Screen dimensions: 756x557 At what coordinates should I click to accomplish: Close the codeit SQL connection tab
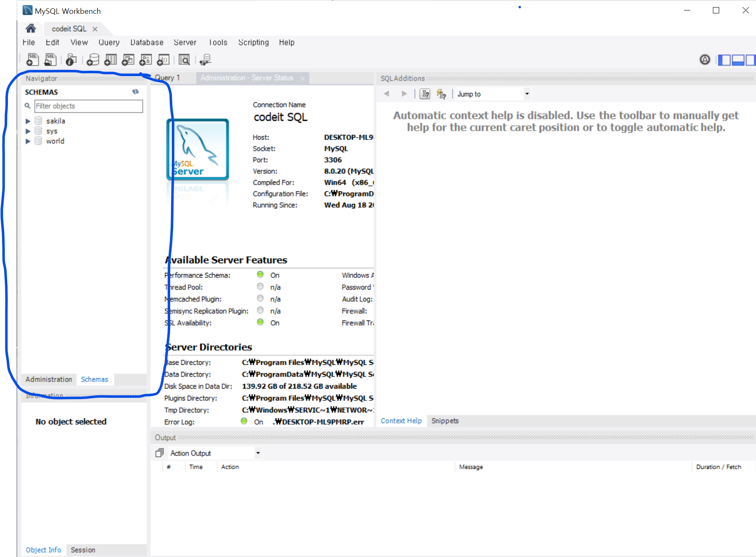pos(95,29)
